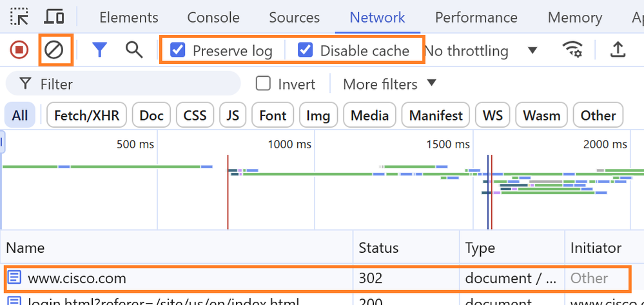The image size is (644, 305).
Task: Select the inspect element picker icon
Action: click(x=19, y=17)
